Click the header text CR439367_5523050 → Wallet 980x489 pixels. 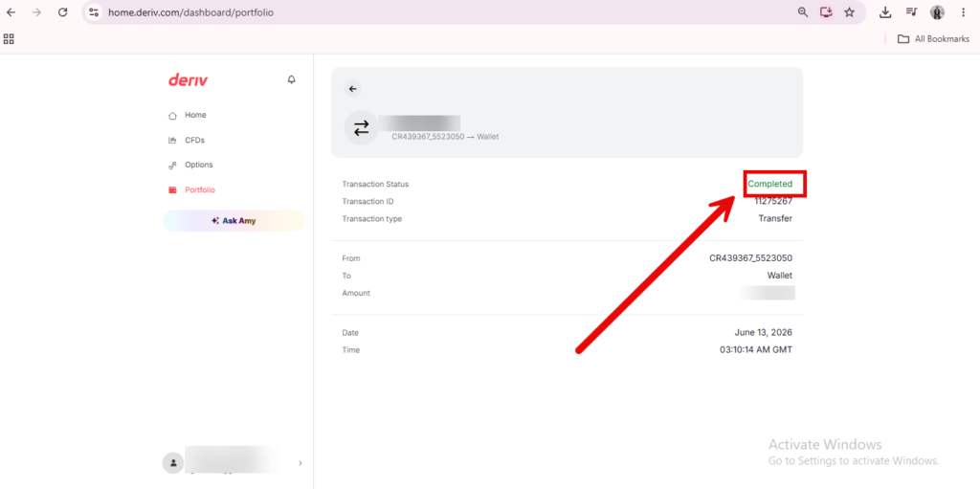coord(445,136)
